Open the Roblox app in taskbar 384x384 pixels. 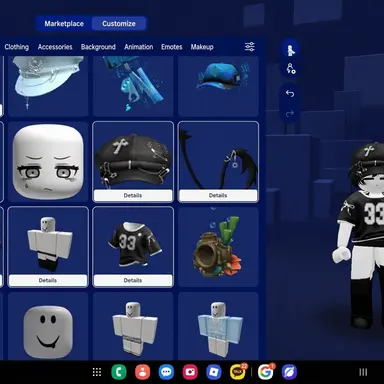214,372
